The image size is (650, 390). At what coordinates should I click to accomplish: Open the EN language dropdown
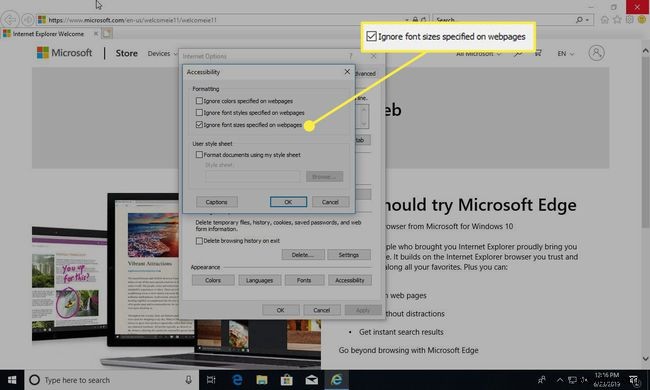566,53
